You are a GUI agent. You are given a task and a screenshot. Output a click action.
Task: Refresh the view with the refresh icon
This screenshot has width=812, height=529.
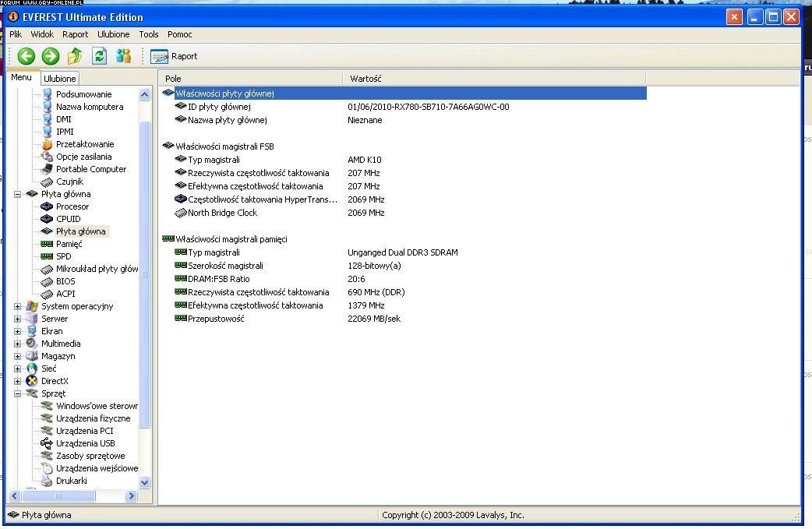coord(100,56)
